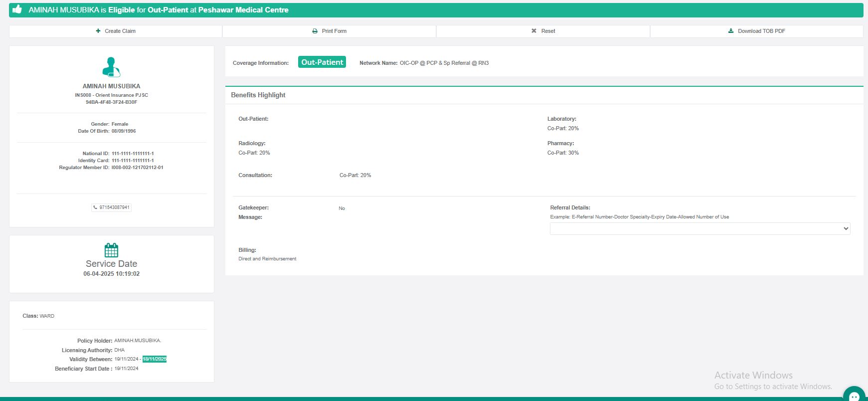The width and height of the screenshot is (868, 401).
Task: Click the Benefits Highlight section header
Action: click(258, 95)
